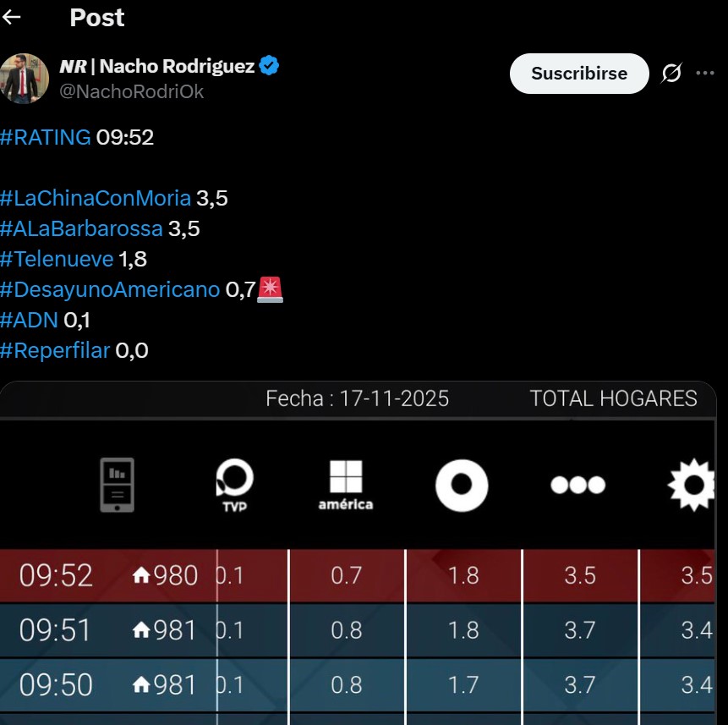The width and height of the screenshot is (728, 725).
Task: Open the #DesayunoAmericano hashtag
Action: pos(110,289)
